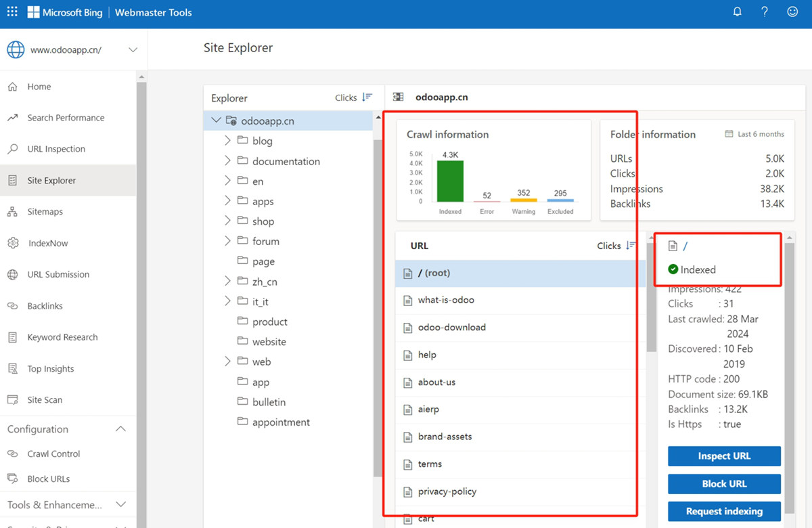812x528 pixels.
Task: Collapse the Configuration section
Action: pos(120,429)
